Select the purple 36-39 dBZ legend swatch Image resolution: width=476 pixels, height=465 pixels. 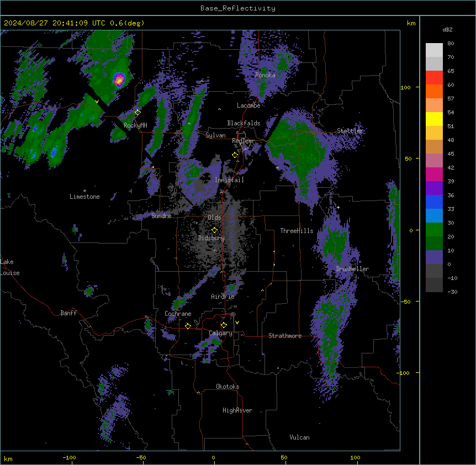[x=434, y=188]
